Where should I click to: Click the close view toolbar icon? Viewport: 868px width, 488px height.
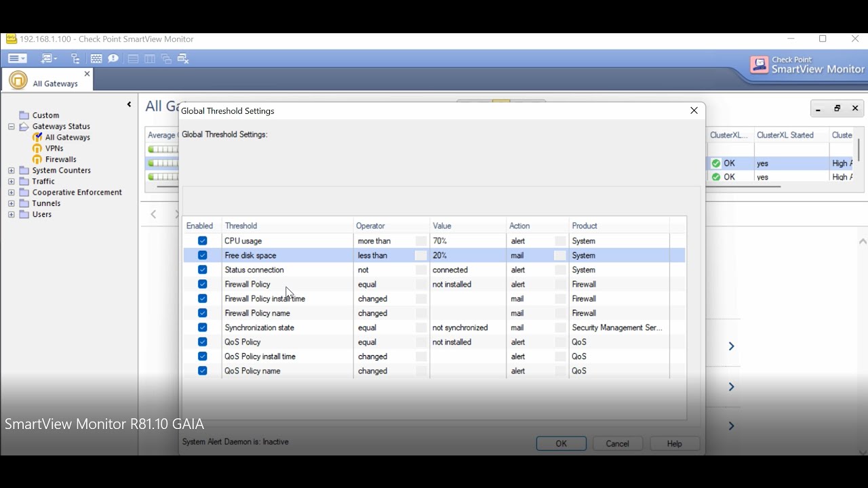[x=183, y=59]
